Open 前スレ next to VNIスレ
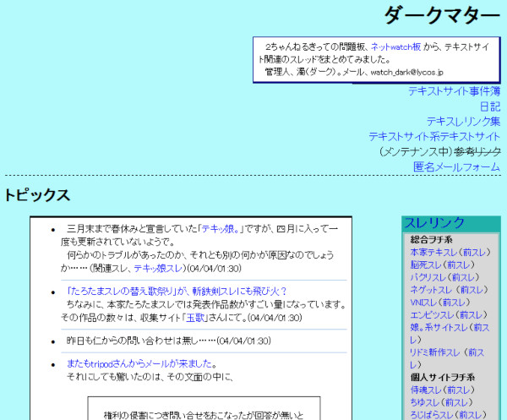Viewport: 507px width, 420px height. [454, 303]
